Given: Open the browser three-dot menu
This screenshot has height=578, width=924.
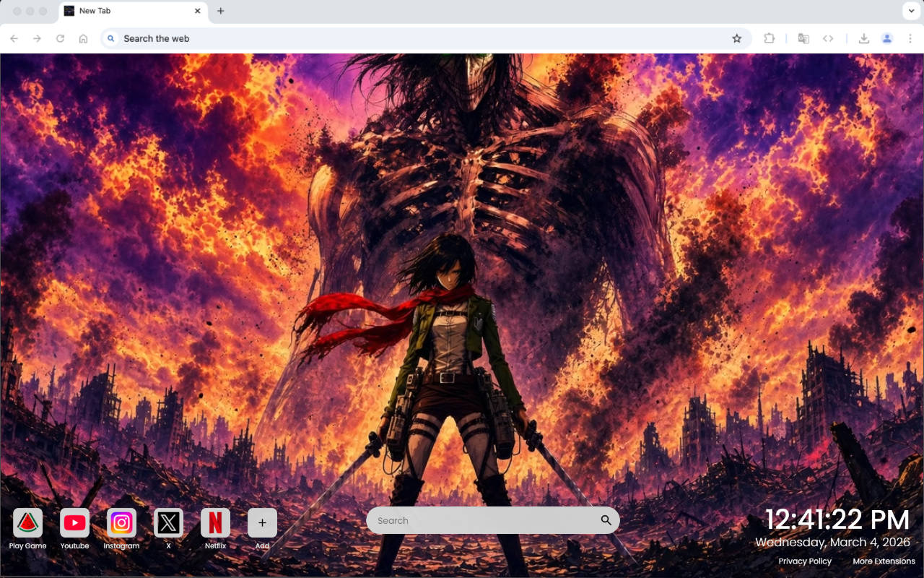Looking at the screenshot, I should [910, 38].
